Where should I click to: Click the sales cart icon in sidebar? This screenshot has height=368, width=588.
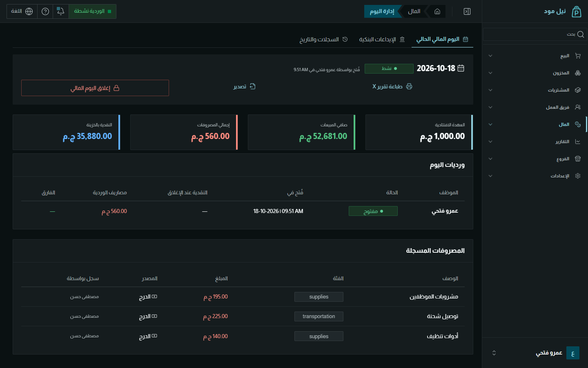[x=578, y=56]
